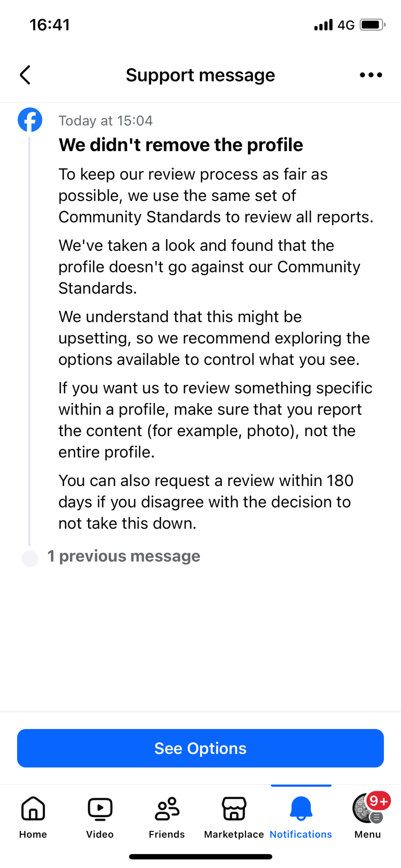
Task: Tap the home indicator bar
Action: 200,857
